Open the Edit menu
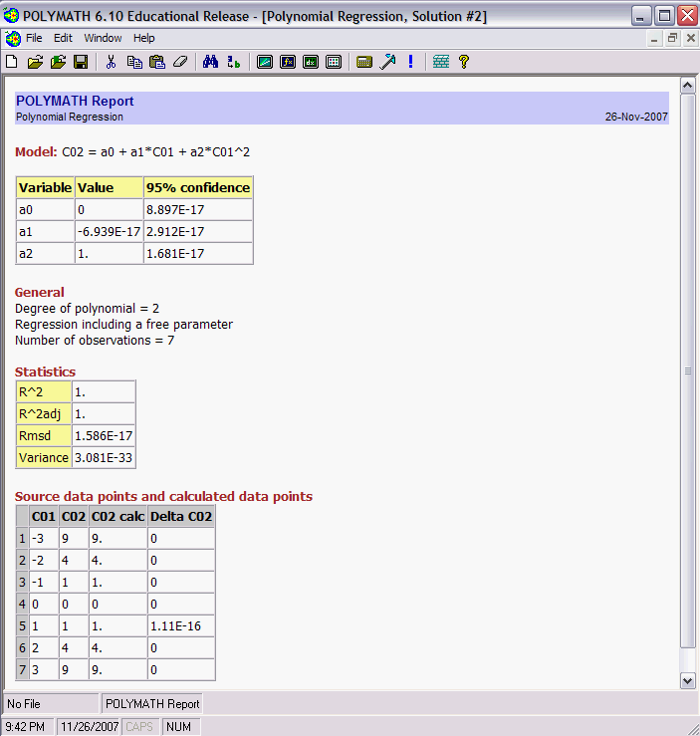 coord(63,38)
